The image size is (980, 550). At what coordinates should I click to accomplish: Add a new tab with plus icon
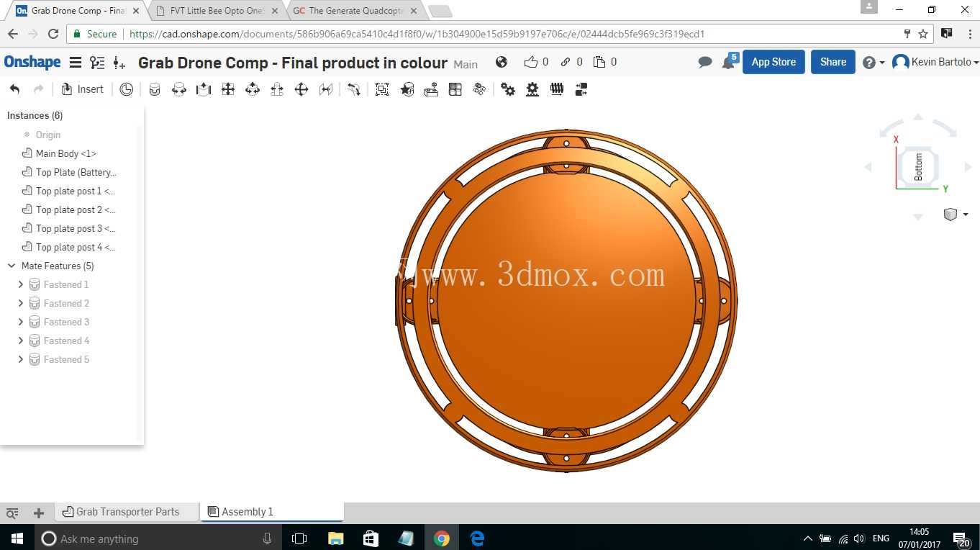coord(39,513)
